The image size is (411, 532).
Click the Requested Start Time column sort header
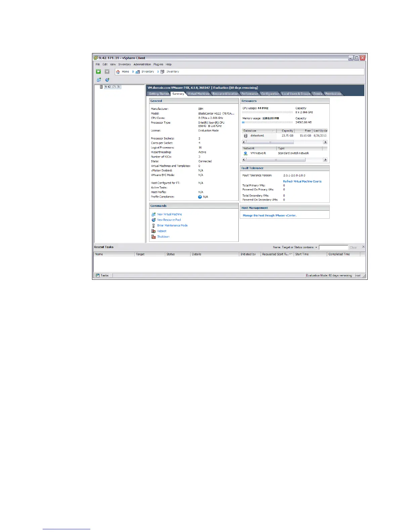(x=277, y=254)
